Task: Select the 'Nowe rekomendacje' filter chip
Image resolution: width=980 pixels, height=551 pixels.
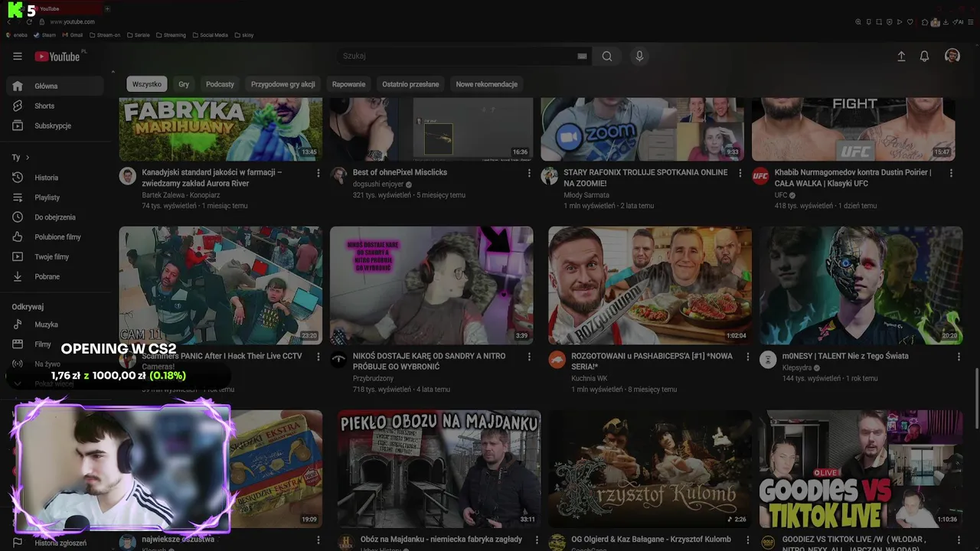Action: point(487,84)
